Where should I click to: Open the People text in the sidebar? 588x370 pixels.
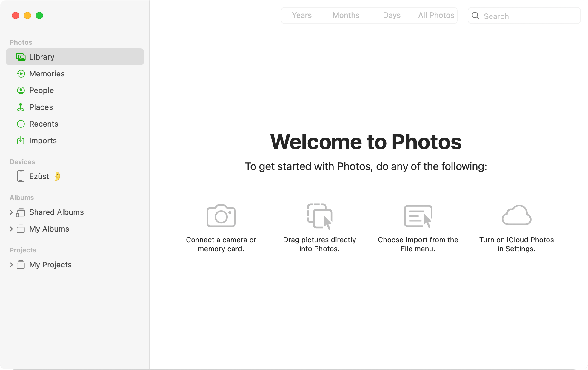click(x=41, y=90)
